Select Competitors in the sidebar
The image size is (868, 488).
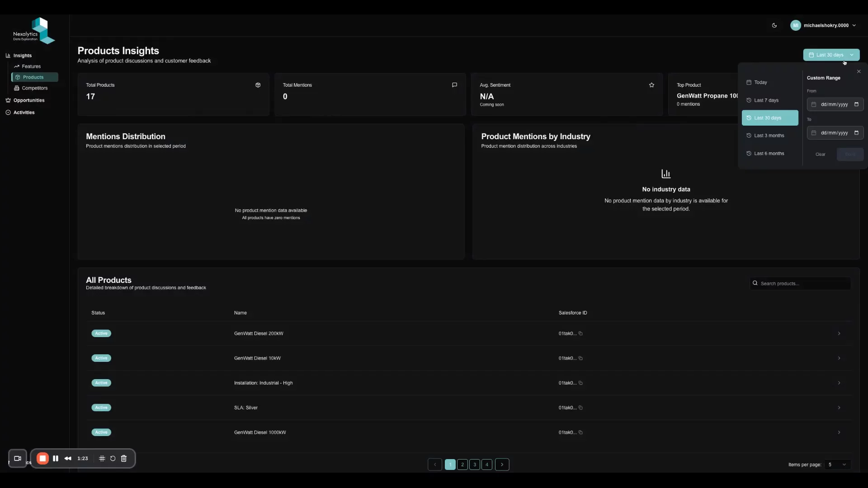click(x=34, y=88)
